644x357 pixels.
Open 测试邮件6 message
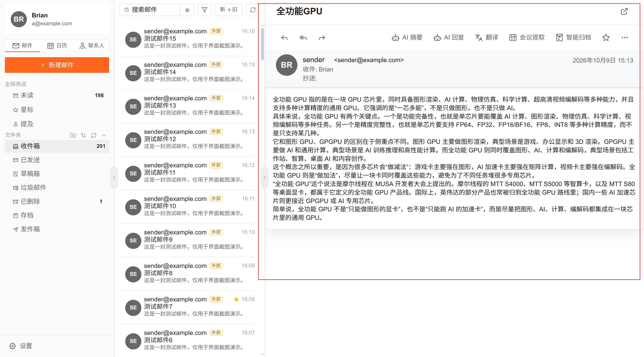point(188,341)
